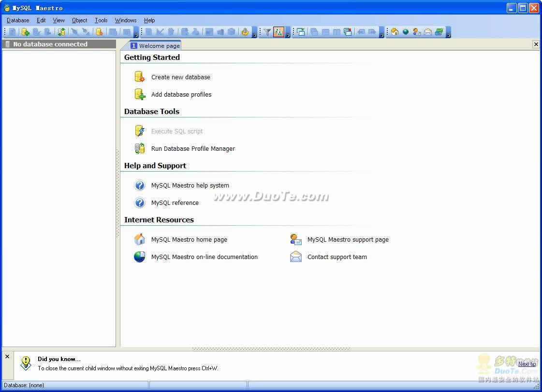Open MySQL Maestro help system link
Screen dimensions: 542x392
click(190, 185)
